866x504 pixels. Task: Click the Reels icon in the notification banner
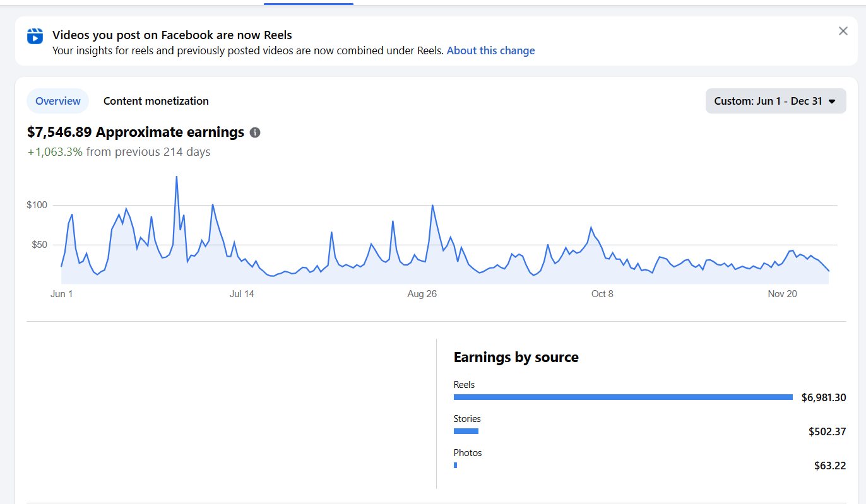[35, 36]
